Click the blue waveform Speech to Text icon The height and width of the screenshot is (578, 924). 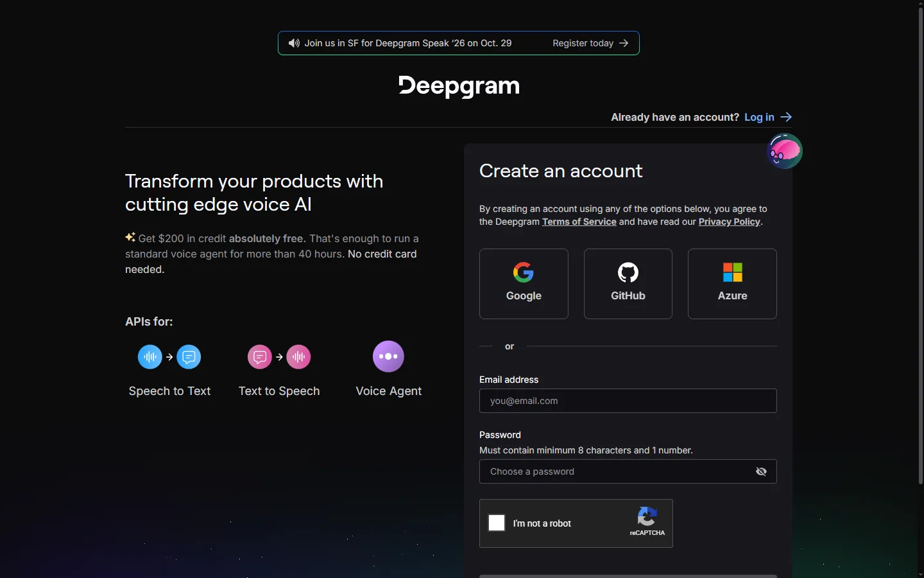point(150,356)
